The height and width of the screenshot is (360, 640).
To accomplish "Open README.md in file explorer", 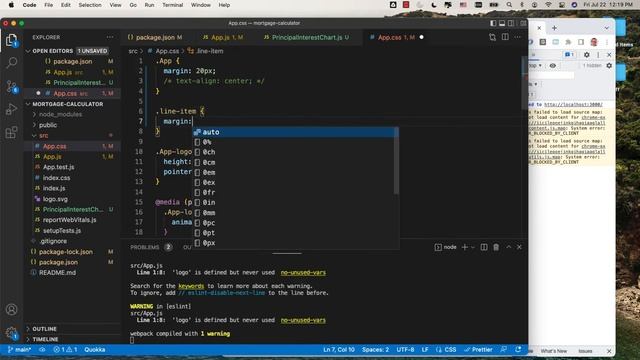I will click(x=57, y=273).
